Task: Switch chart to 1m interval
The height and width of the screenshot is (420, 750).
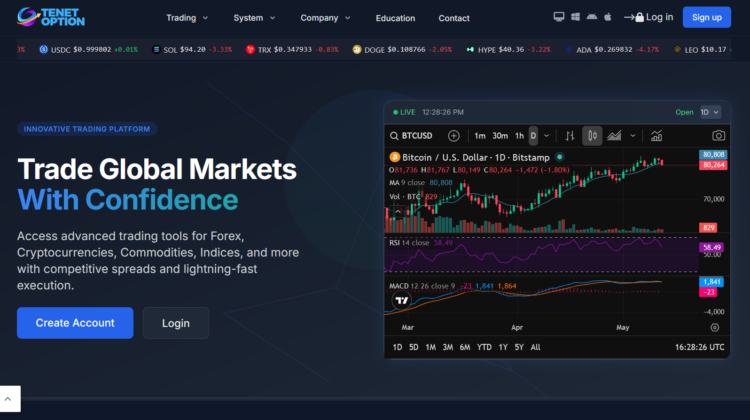Action: 480,136
